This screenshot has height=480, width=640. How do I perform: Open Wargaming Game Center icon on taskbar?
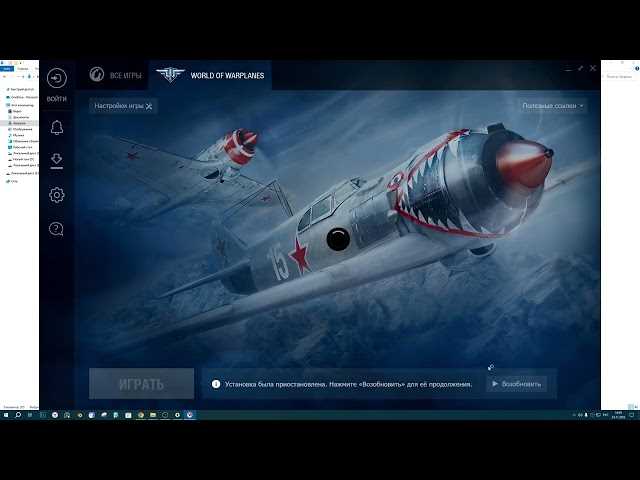click(x=190, y=415)
